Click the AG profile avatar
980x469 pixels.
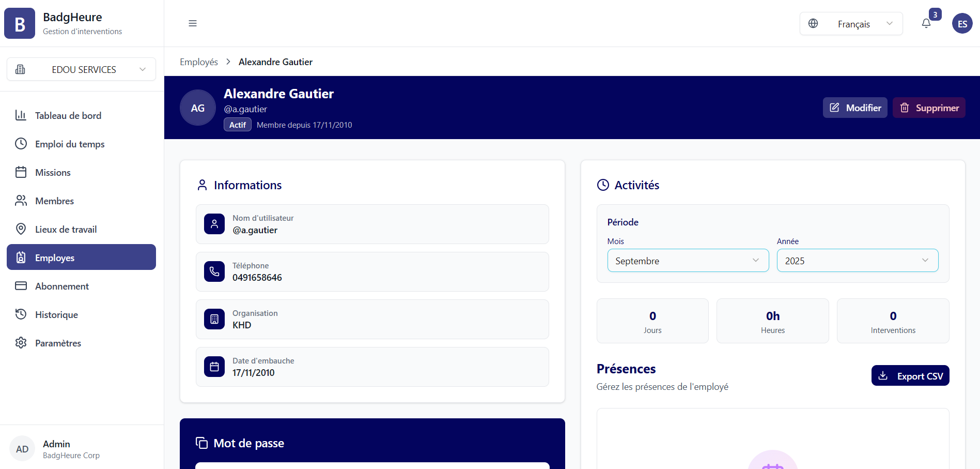click(x=198, y=108)
